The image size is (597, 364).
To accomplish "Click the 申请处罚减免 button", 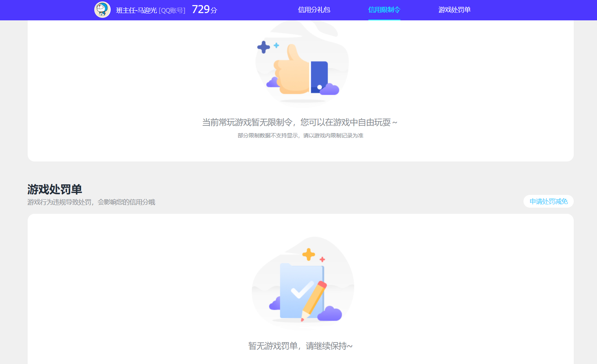I will click(549, 201).
